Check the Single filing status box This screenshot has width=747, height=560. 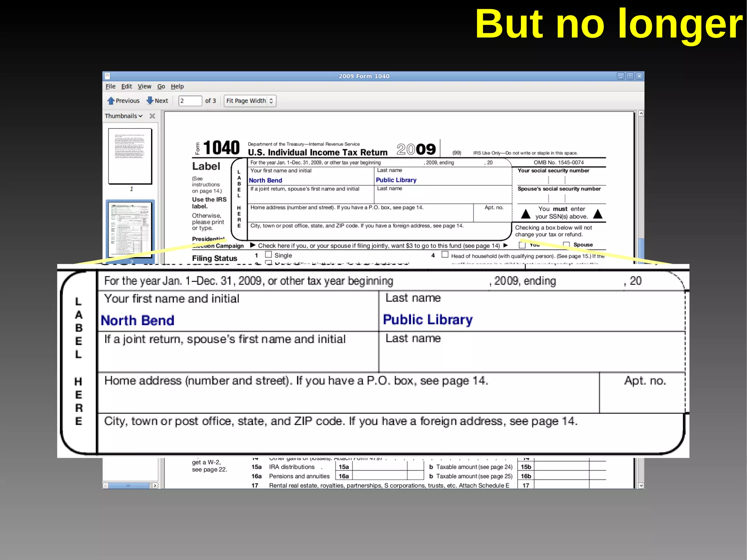point(268,254)
